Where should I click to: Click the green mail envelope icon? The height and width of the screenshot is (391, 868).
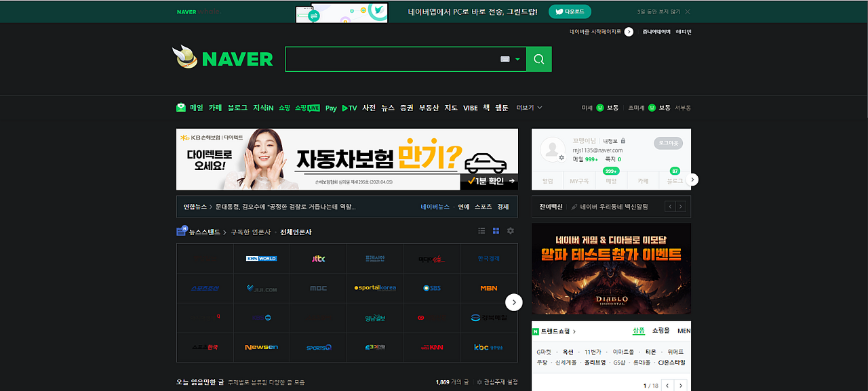pos(181,107)
